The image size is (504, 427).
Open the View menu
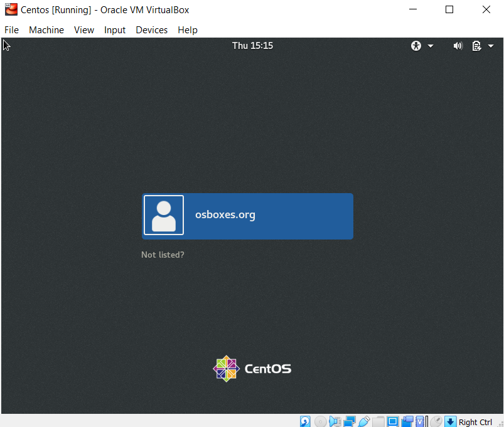(84, 30)
